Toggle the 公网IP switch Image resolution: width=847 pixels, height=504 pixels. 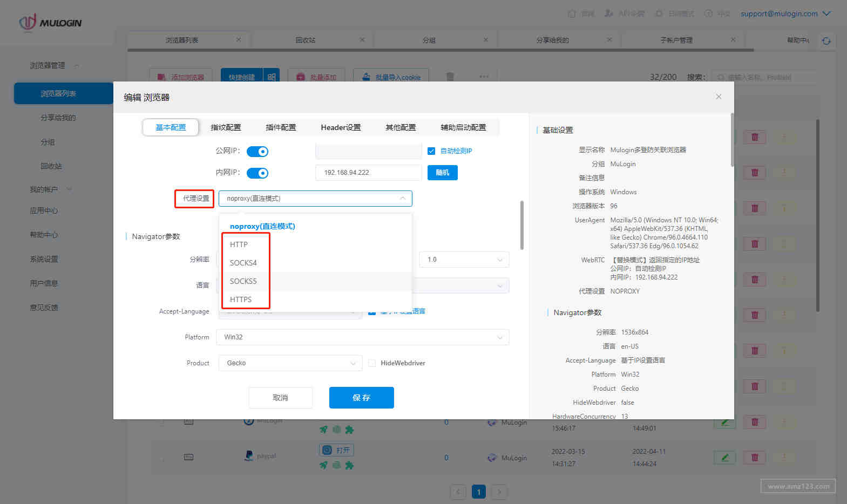(x=258, y=152)
